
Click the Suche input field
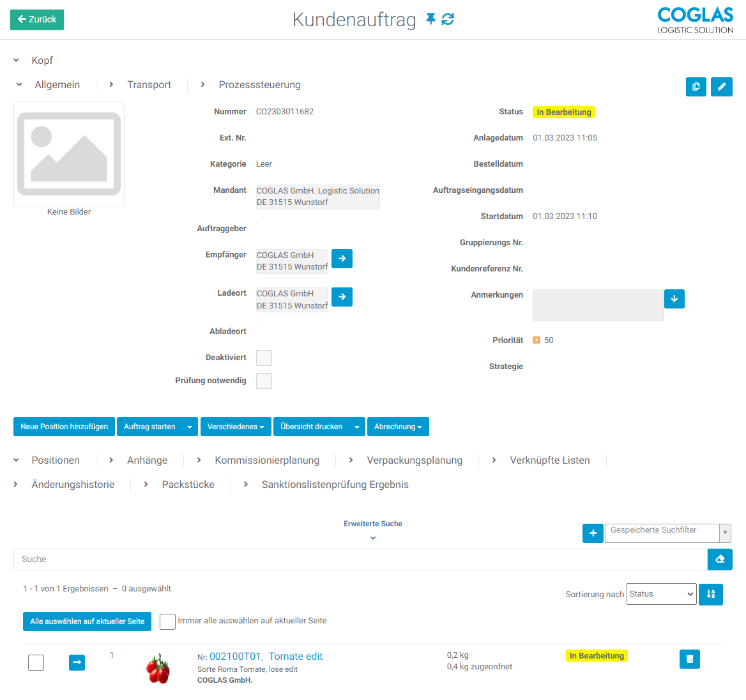[x=360, y=559]
